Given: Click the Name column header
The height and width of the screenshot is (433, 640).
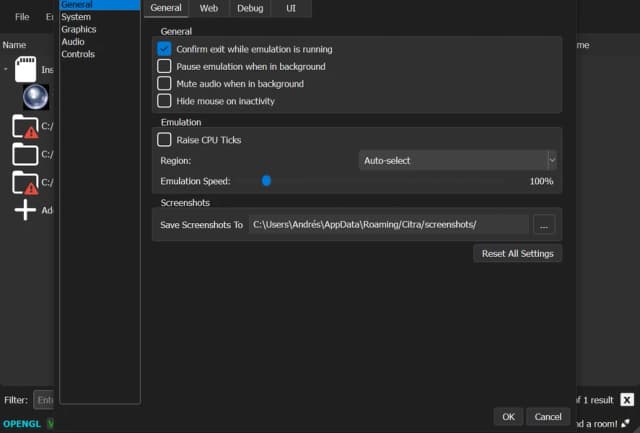Looking at the screenshot, I should [14, 45].
